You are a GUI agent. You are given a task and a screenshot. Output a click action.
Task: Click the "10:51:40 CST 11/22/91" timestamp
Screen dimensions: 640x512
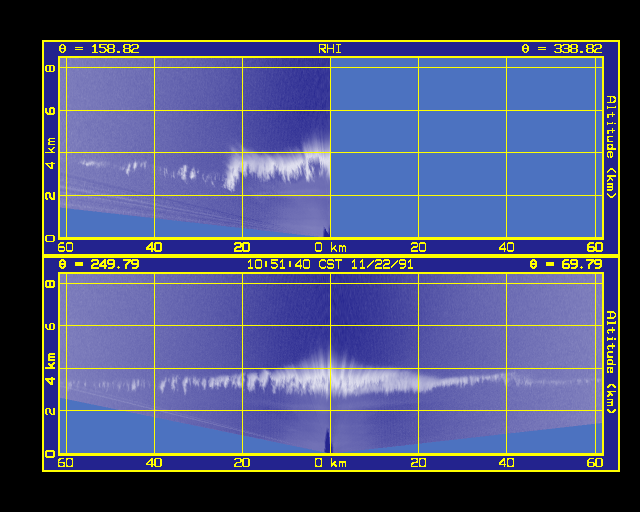[x=330, y=264]
